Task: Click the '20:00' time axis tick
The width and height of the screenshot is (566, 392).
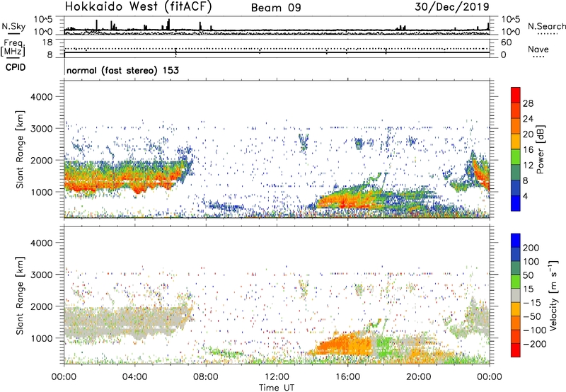Action: pyautogui.click(x=418, y=377)
